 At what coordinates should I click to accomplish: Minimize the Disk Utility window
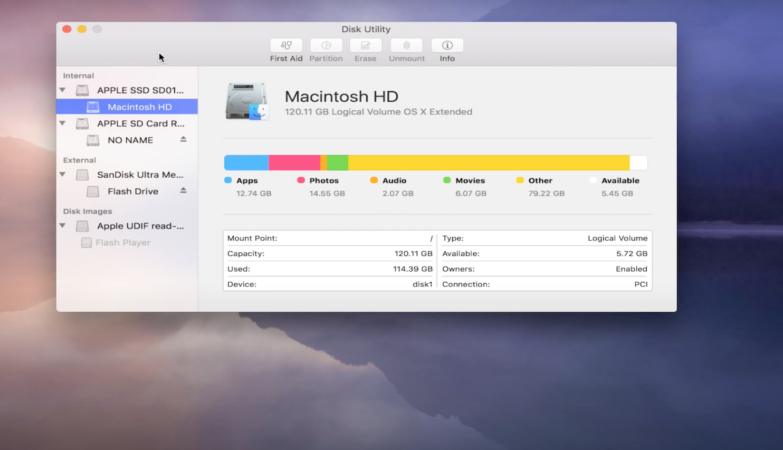pos(82,29)
